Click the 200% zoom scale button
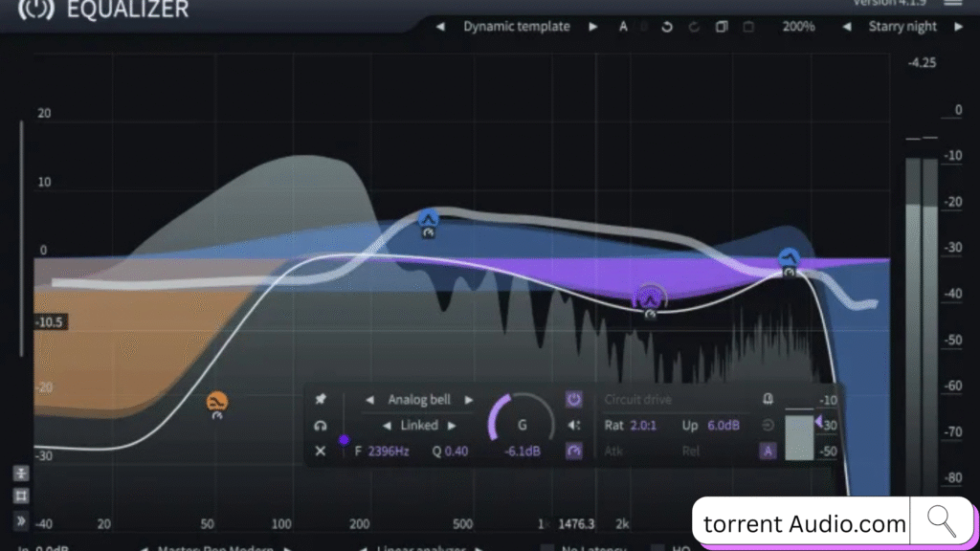Viewport: 980px width, 551px height. coord(798,27)
